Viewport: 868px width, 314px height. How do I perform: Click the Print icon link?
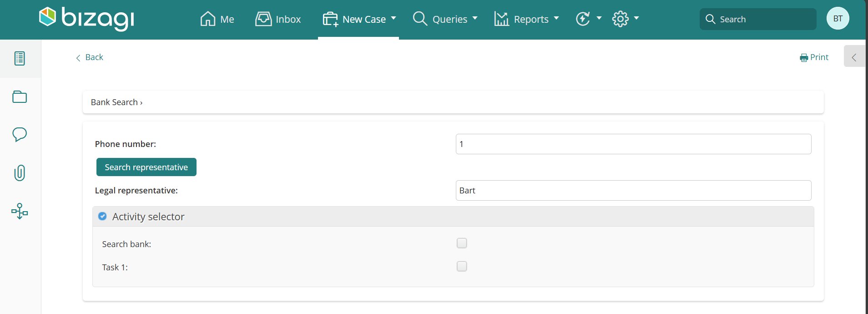(x=814, y=57)
